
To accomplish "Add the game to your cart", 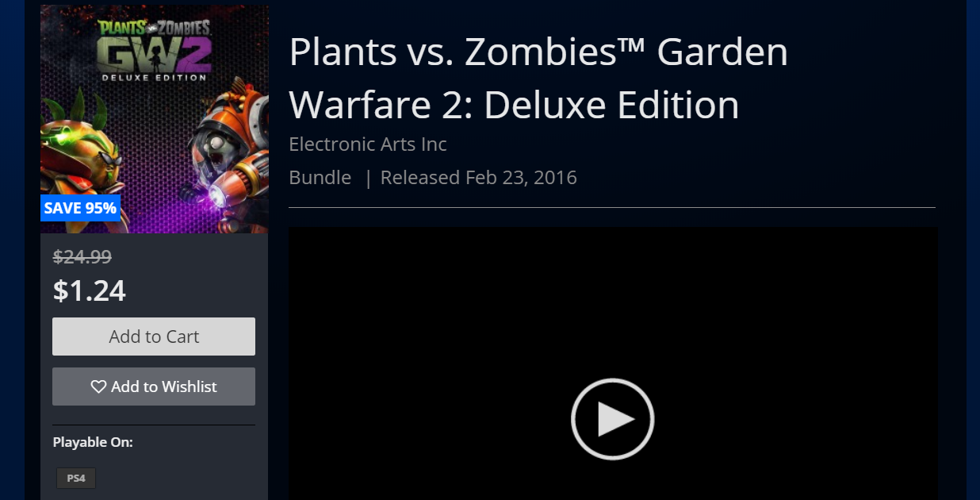I will click(x=154, y=337).
